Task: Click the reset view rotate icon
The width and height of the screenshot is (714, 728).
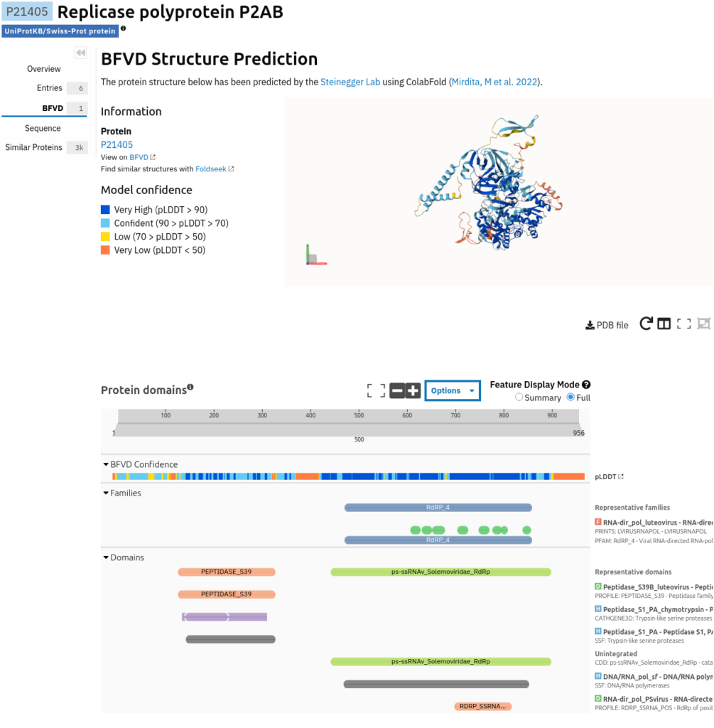Action: [x=647, y=323]
